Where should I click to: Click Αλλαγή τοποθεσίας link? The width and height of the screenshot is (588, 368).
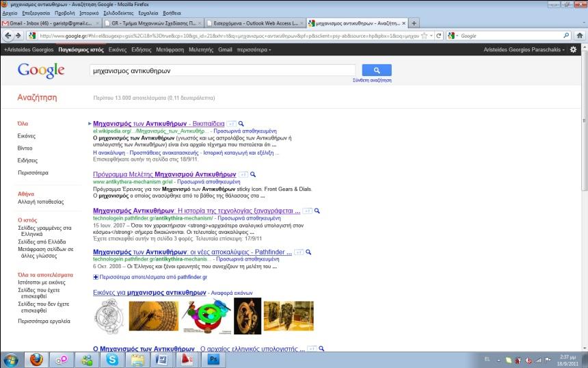pos(41,202)
